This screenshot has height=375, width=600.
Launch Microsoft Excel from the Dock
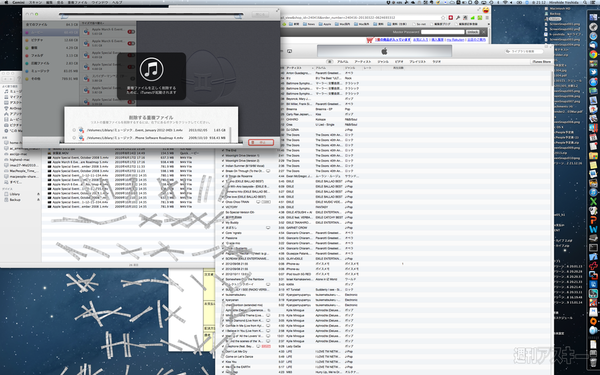coord(593,201)
